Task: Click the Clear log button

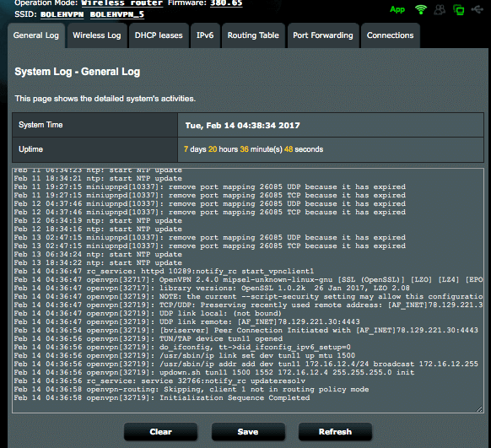Action: click(x=160, y=432)
